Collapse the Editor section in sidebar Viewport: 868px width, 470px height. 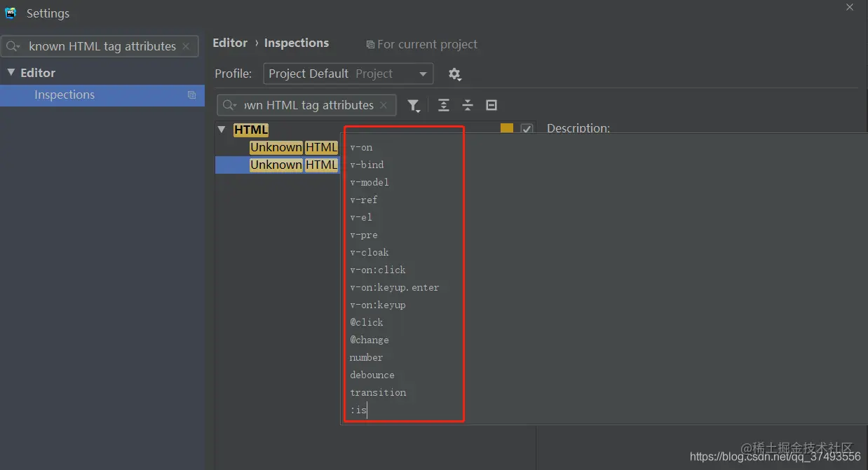click(11, 72)
